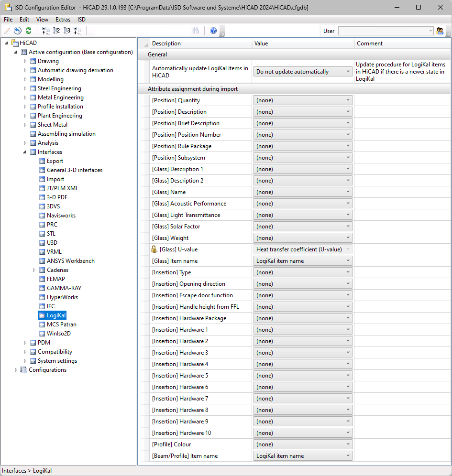Screen dimensions: 452x476
Task: Click the General section header row
Action: tap(294, 54)
